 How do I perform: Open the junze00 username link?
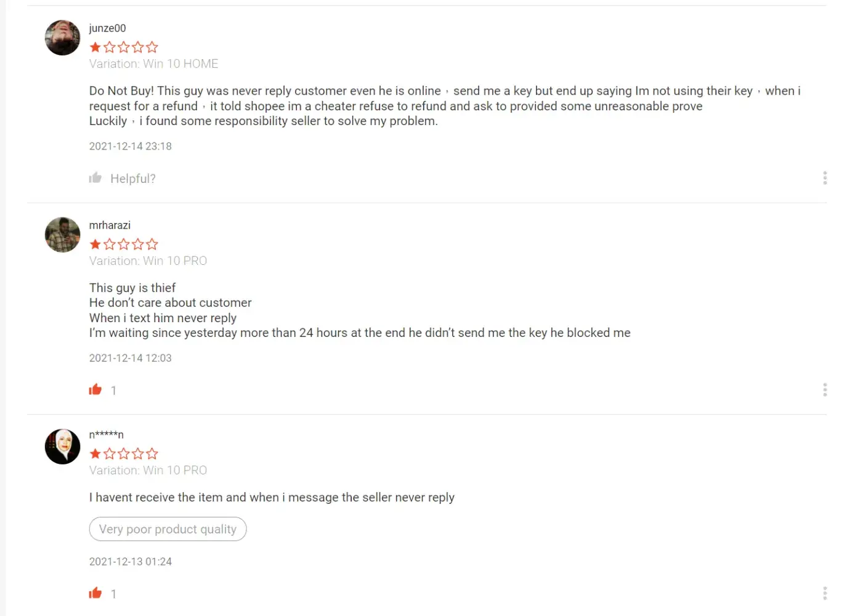107,28
